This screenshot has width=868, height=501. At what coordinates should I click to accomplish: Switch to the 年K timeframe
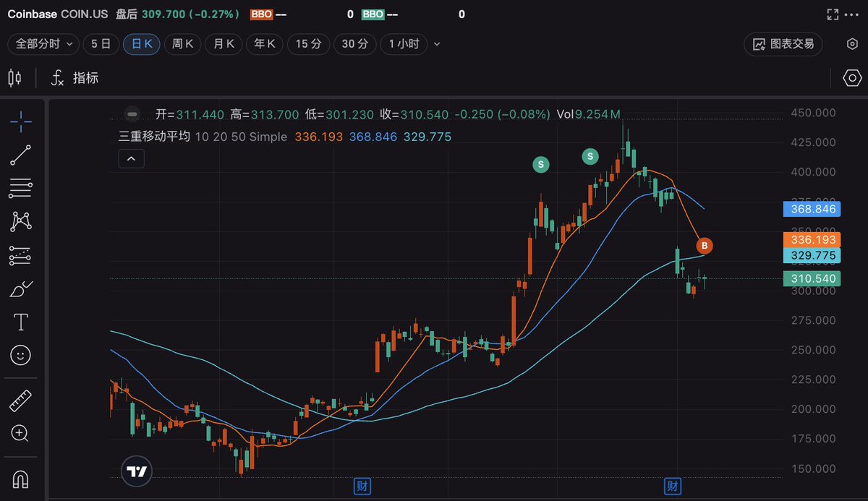point(264,44)
